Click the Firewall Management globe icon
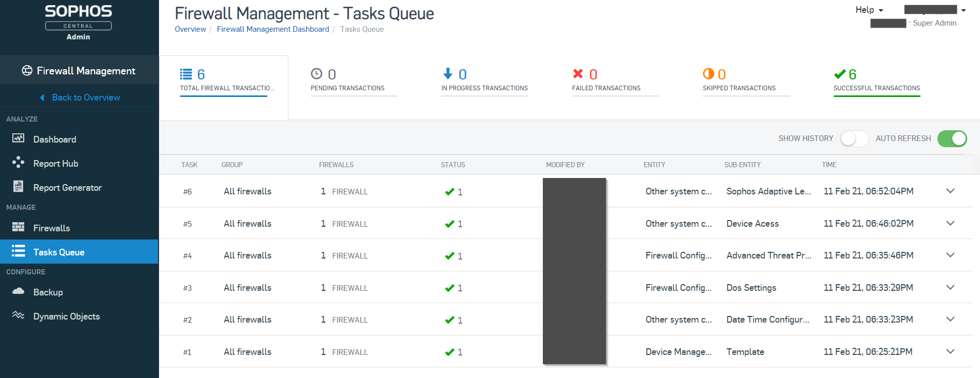980x378 pixels. [27, 71]
